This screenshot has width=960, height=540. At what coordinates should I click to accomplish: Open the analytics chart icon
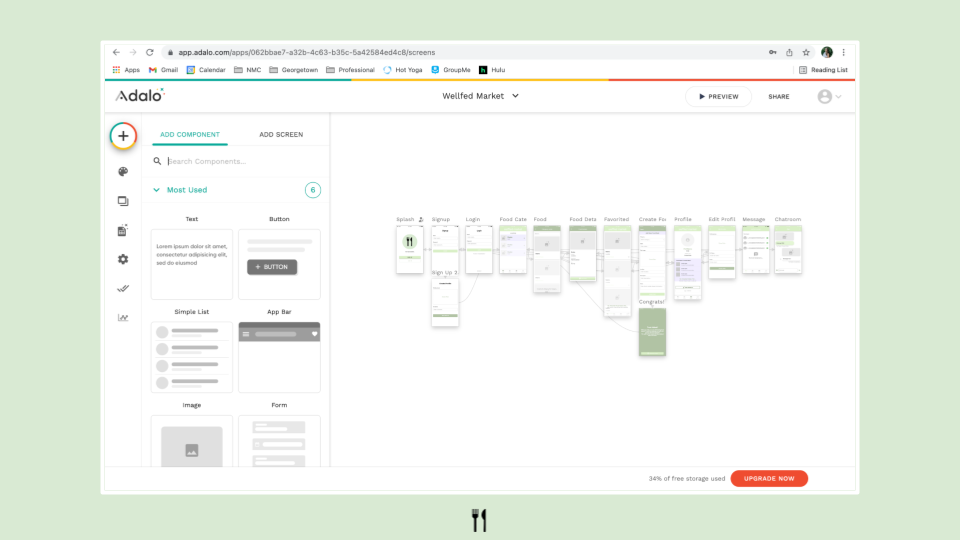point(123,317)
